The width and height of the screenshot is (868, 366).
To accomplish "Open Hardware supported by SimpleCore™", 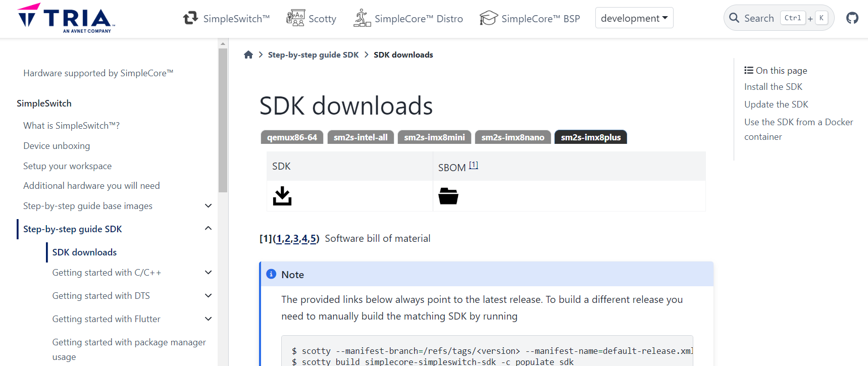I will (x=98, y=73).
